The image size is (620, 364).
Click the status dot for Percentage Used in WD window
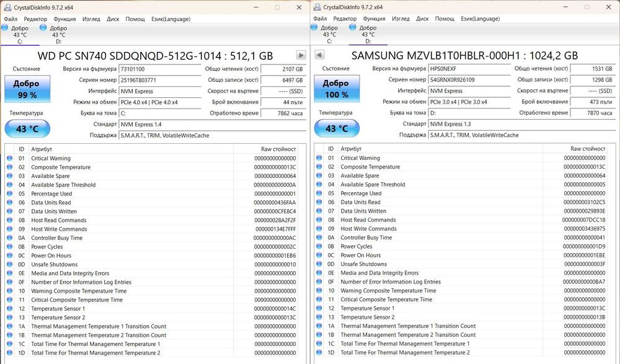click(x=9, y=193)
